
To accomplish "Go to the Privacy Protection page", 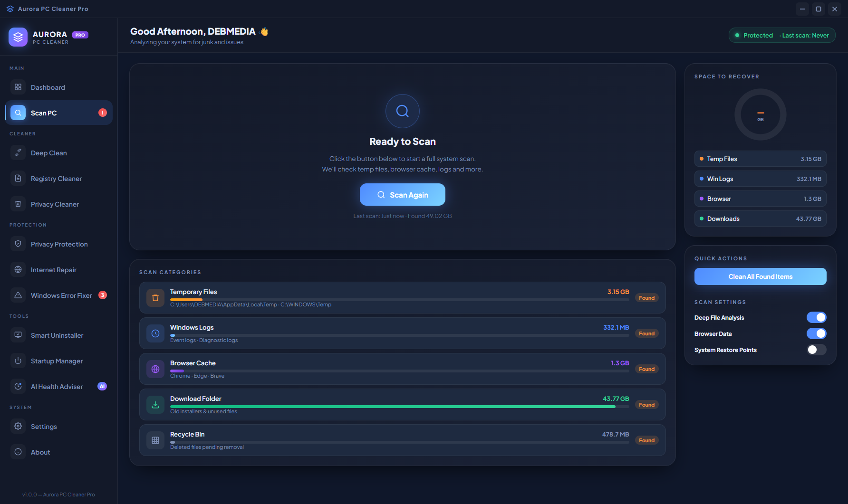I will (x=59, y=244).
